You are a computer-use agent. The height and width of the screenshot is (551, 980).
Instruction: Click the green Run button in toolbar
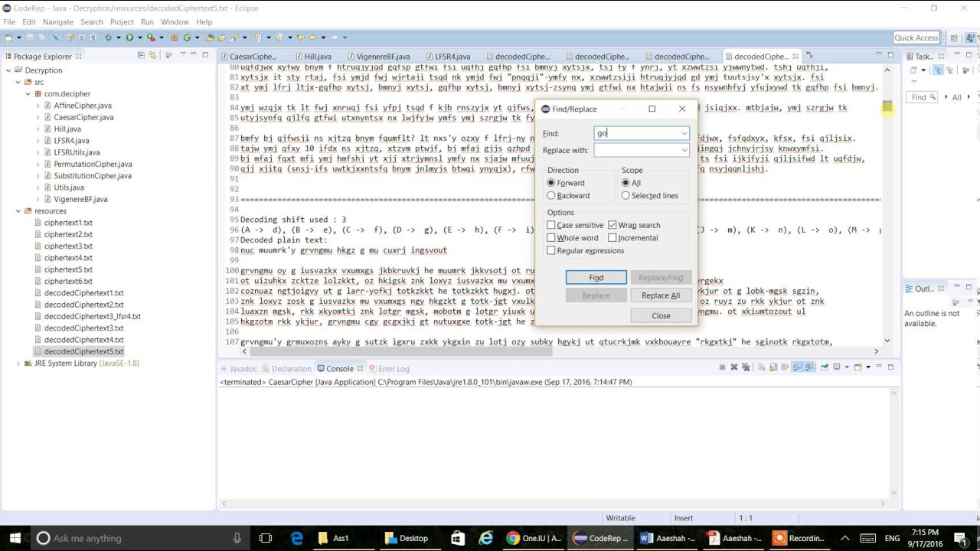(x=129, y=37)
